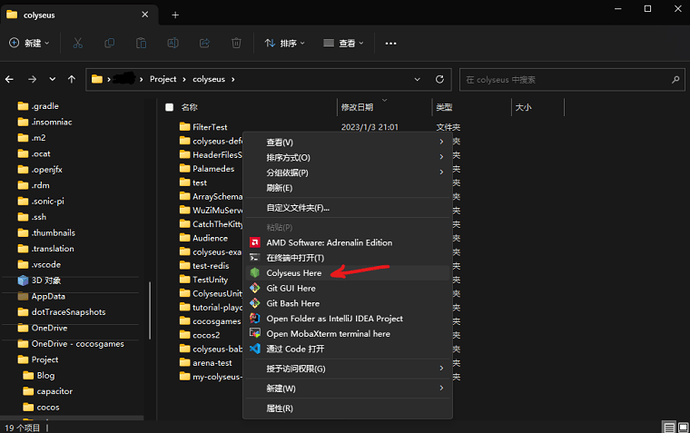Screen dimensions: 690x433
Task: Click the VS Code icon in context menu
Action: pos(255,349)
